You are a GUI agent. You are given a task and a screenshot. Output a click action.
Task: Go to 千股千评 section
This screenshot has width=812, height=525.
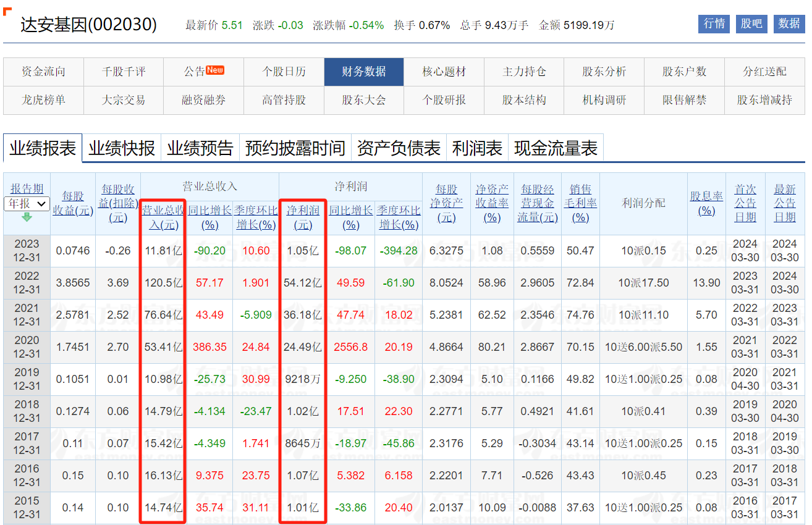124,72
